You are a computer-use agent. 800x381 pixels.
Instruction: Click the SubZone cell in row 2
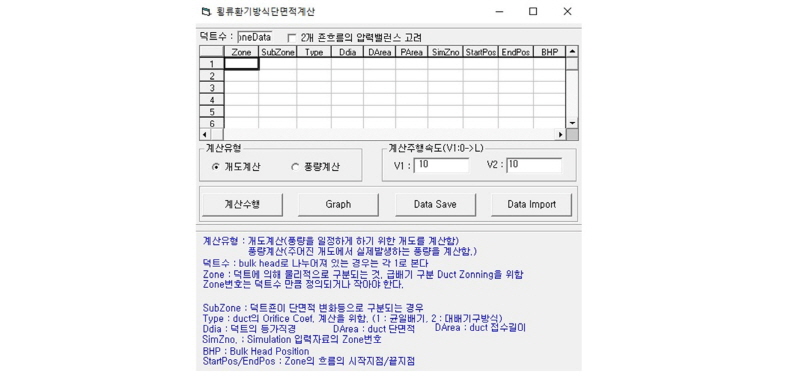(278, 75)
